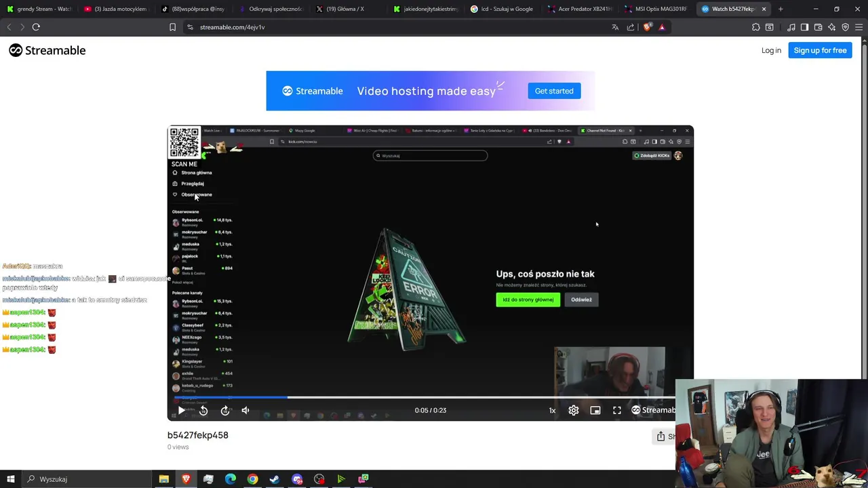Open Streamable logo home link
The image size is (868, 488).
(x=47, y=50)
